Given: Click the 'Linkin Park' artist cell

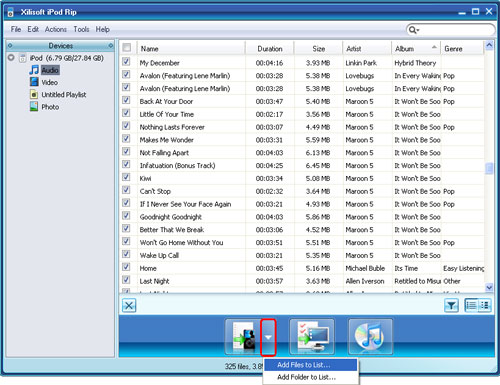Looking at the screenshot, I should pyautogui.click(x=361, y=63).
